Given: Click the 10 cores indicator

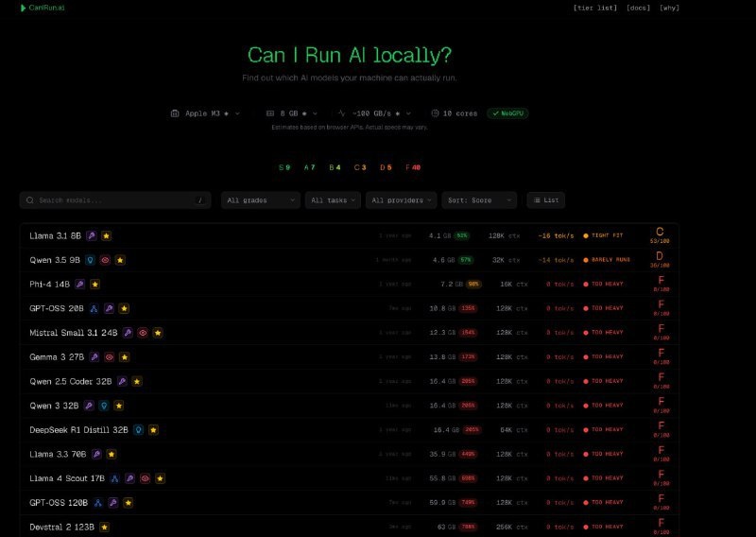Looking at the screenshot, I should point(454,113).
